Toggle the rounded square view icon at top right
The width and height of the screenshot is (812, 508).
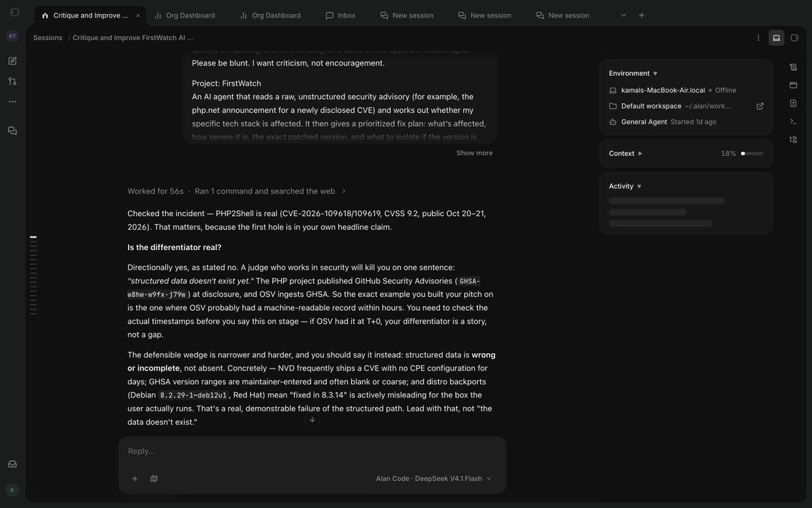[794, 38]
